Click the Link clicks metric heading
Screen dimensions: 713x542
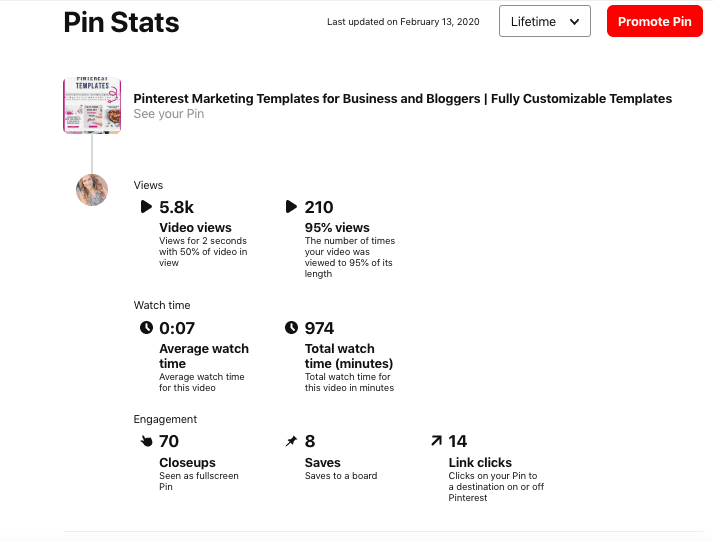coord(480,462)
